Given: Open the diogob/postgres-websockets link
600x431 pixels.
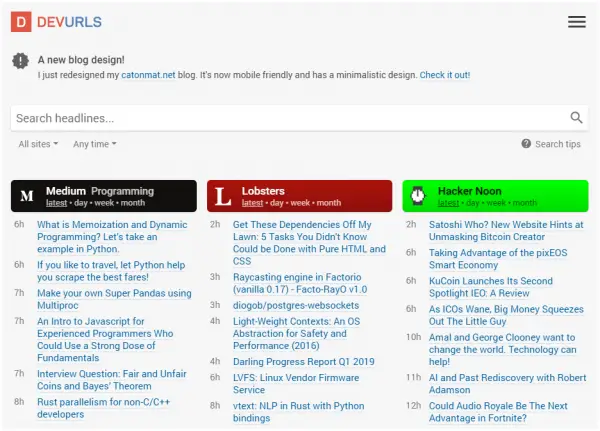Looking at the screenshot, I should pos(296,305).
